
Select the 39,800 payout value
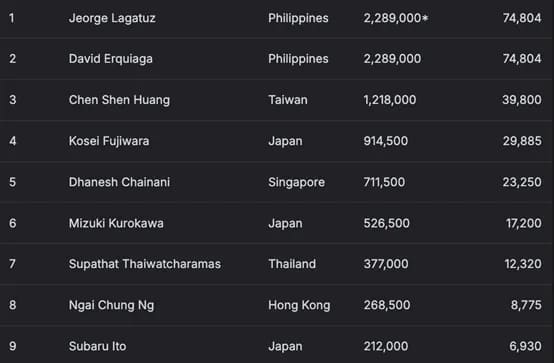coord(522,100)
